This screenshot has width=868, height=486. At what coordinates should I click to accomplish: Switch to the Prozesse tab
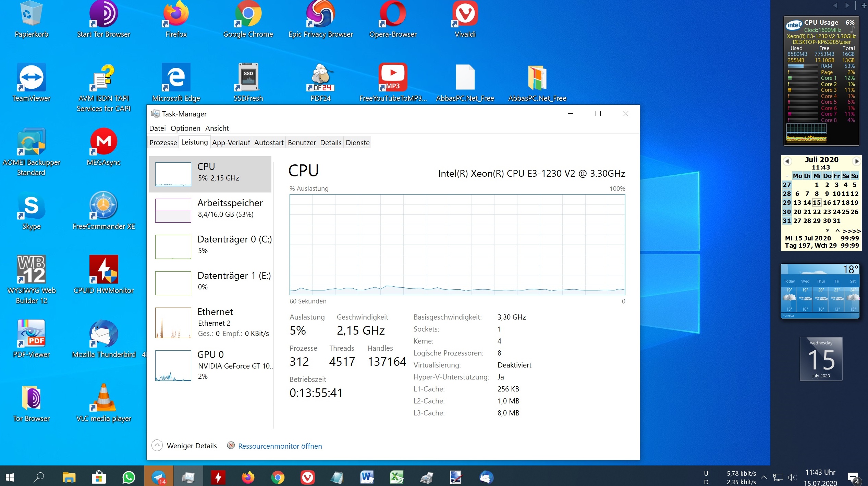pos(163,143)
